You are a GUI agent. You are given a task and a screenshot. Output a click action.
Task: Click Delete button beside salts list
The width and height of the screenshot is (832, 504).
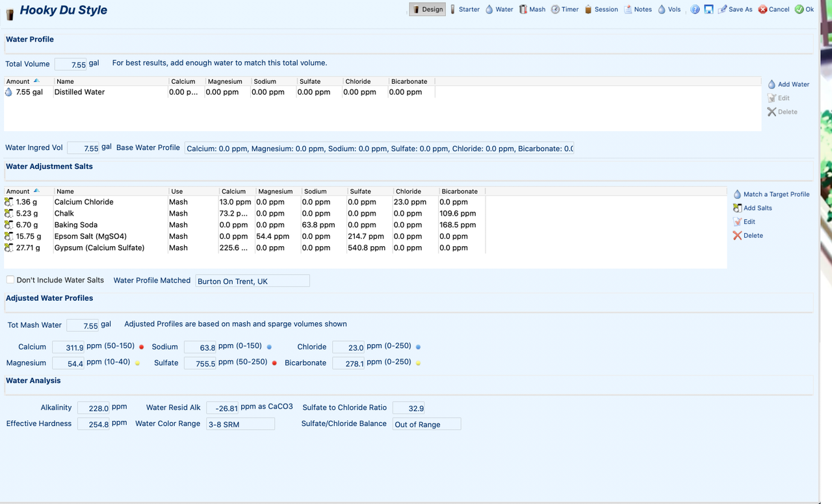click(x=747, y=235)
